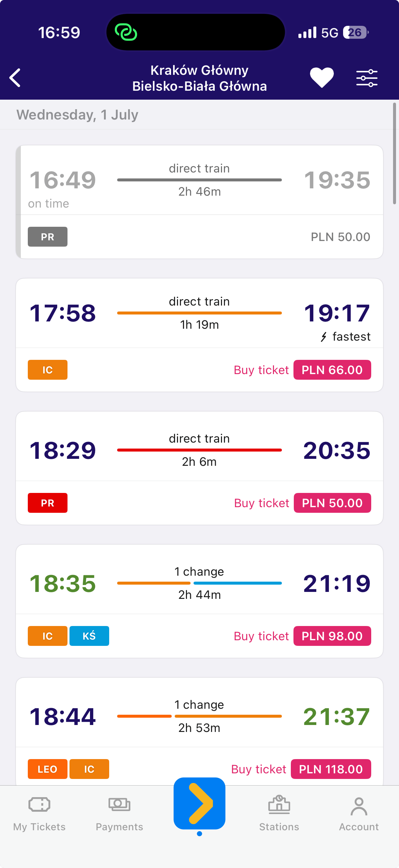Go back using the top-left arrow
The image size is (399, 868).
coord(15,78)
